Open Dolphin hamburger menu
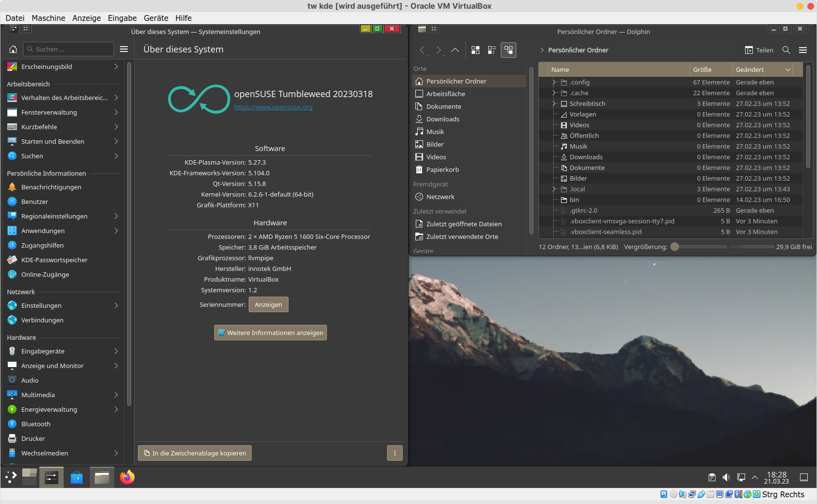This screenshot has height=504, width=817. [803, 50]
